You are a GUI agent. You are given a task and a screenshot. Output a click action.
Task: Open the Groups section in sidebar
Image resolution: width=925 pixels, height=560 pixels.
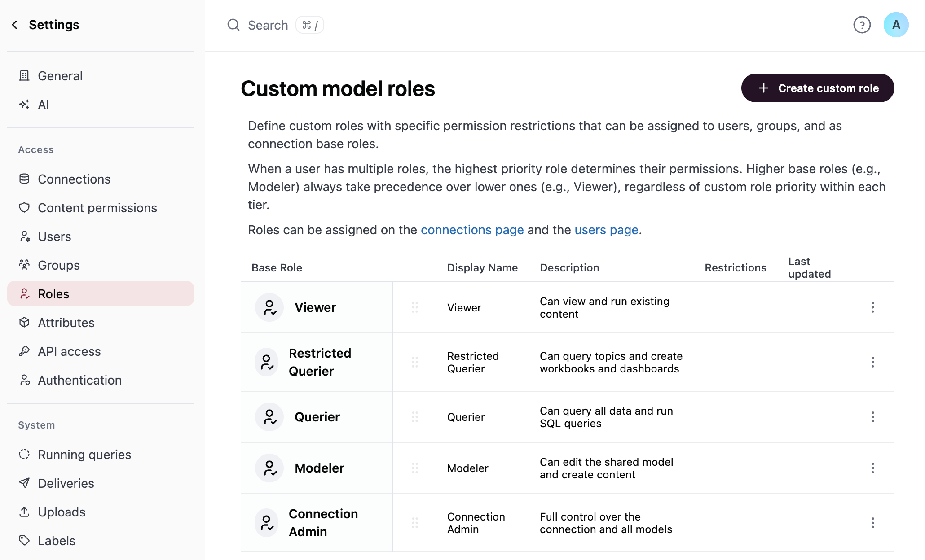59,265
